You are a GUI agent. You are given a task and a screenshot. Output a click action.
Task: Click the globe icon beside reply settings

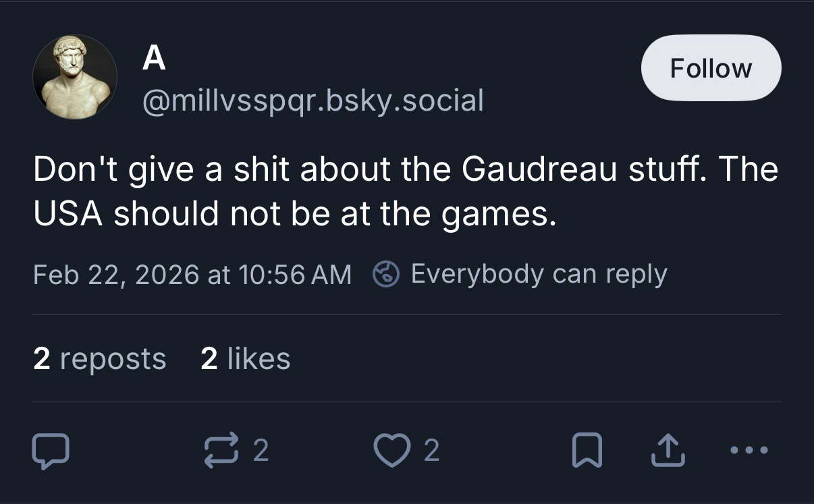(387, 274)
